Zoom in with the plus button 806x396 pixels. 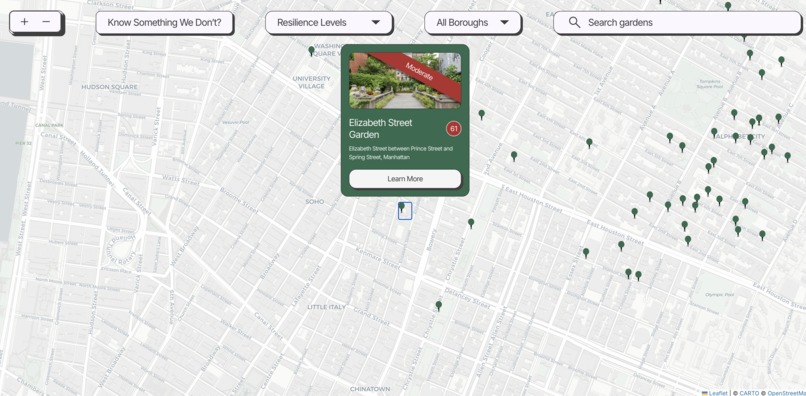point(25,22)
